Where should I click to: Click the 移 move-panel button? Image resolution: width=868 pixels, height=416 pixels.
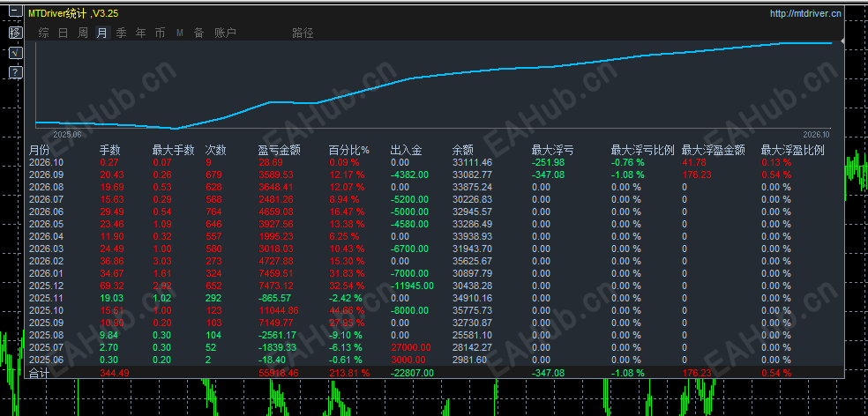coord(16,32)
